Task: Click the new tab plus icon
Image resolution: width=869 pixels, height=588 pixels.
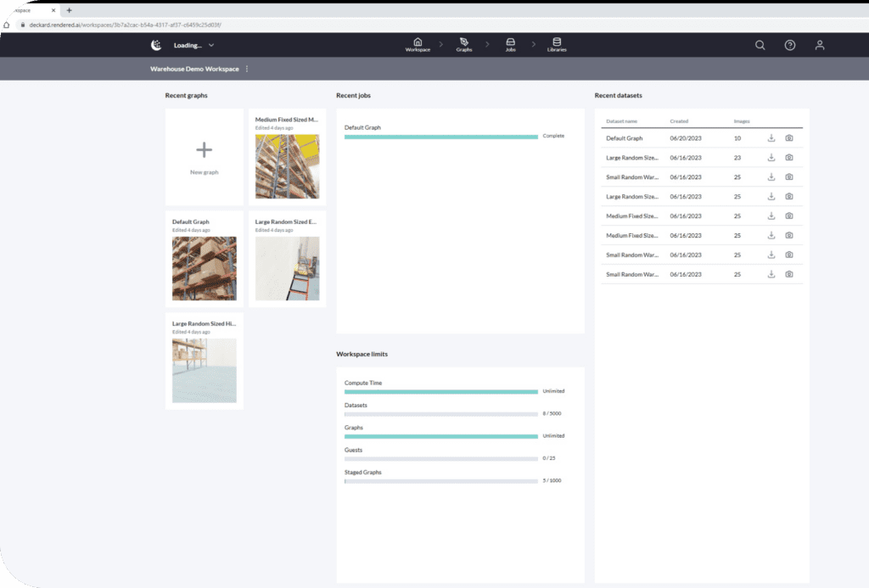Action: pyautogui.click(x=69, y=10)
